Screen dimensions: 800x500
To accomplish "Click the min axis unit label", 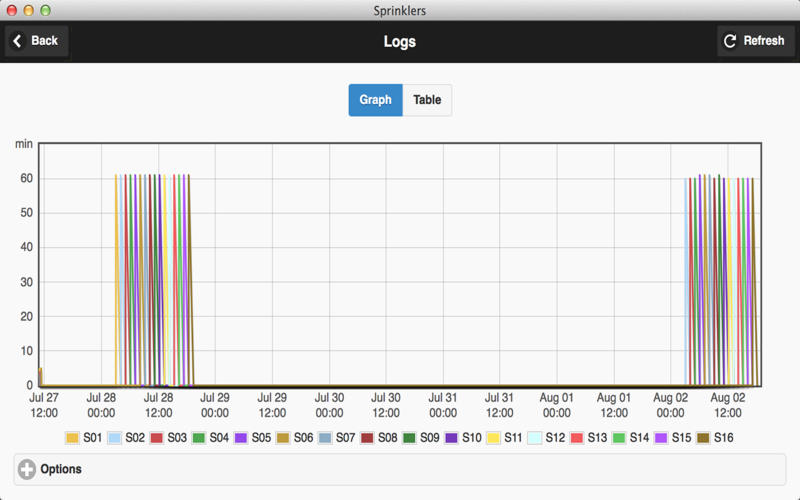I will coord(24,144).
